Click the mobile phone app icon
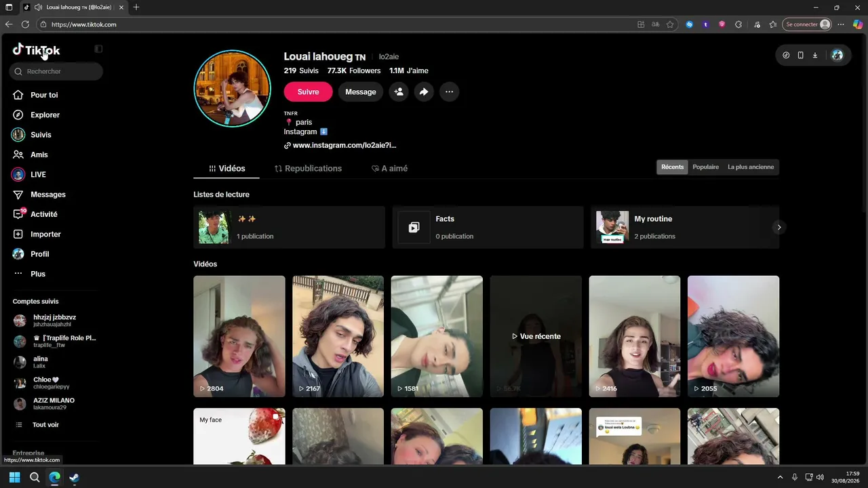 tap(800, 56)
